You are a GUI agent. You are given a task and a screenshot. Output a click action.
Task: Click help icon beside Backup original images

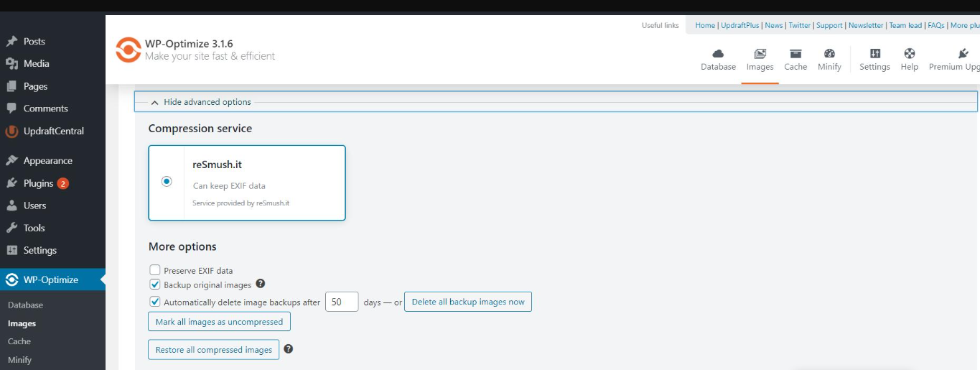(x=261, y=284)
